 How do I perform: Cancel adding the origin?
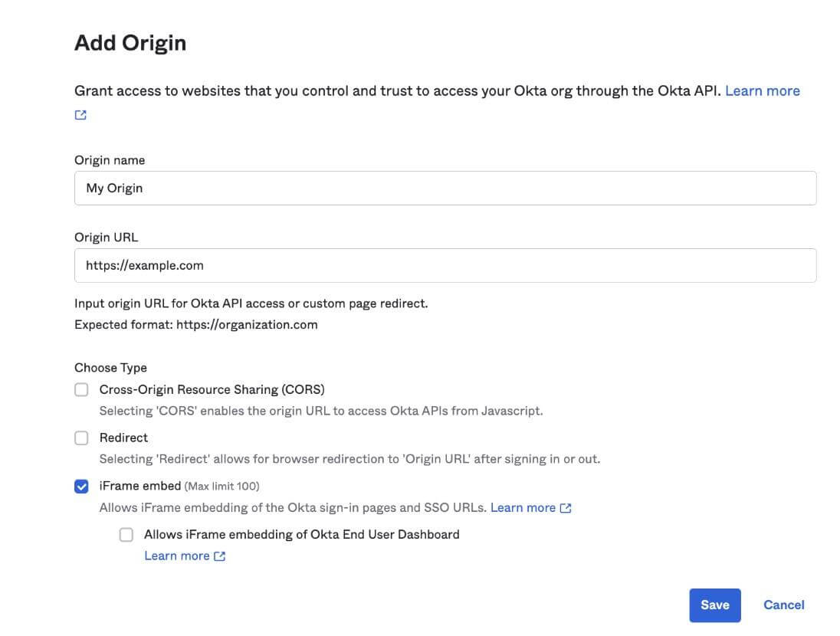pos(783,605)
